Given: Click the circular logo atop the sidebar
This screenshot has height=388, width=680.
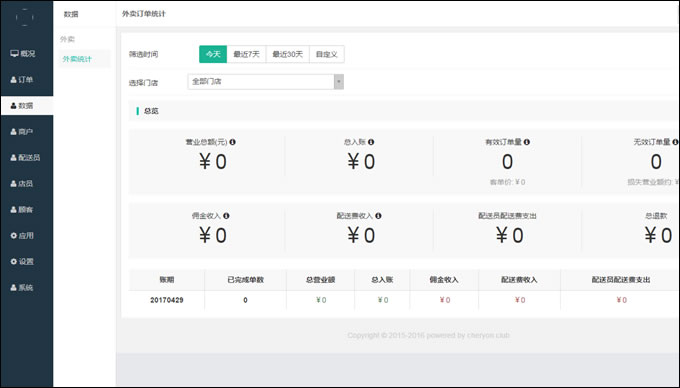Looking at the screenshot, I should pos(25,17).
